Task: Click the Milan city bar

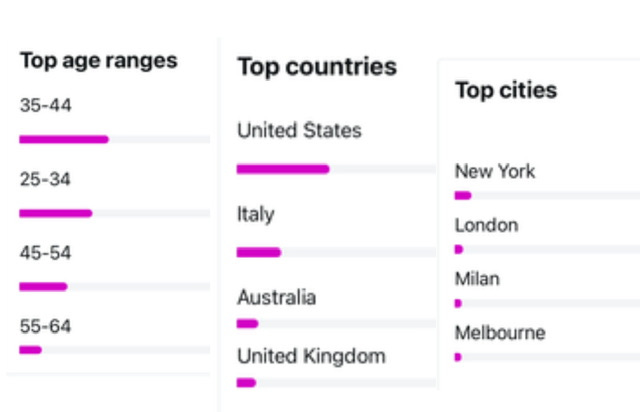Action: (x=547, y=303)
